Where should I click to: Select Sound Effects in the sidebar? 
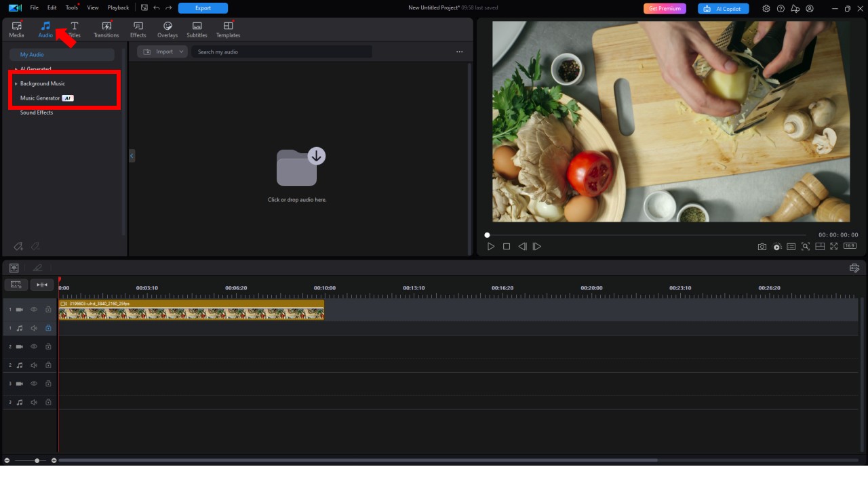pos(37,113)
